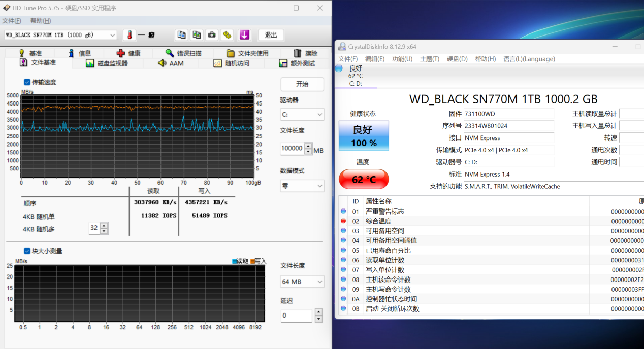
Task: Click the copy screenshot to clipboard icon
Action: [196, 35]
